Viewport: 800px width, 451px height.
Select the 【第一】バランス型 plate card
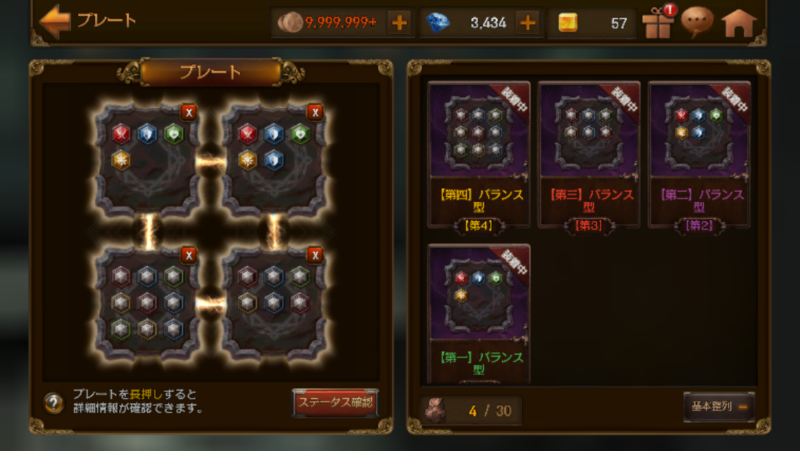(479, 314)
